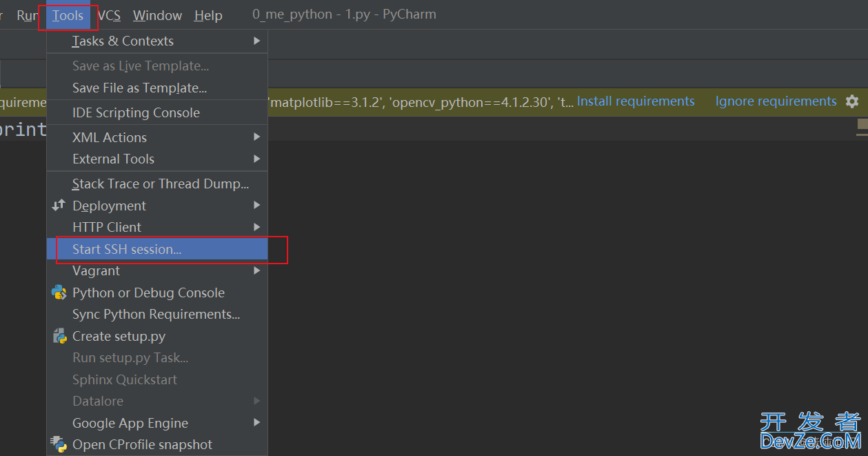Expand arrow next to Vagrant
868x456 pixels.
point(256,270)
